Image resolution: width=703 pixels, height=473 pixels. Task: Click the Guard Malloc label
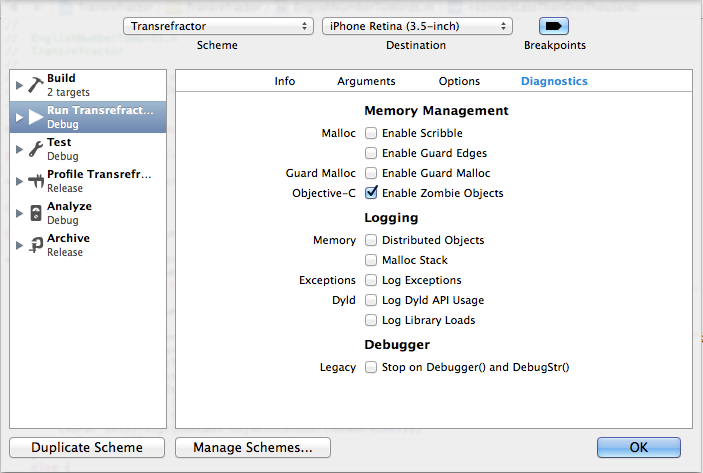point(321,173)
